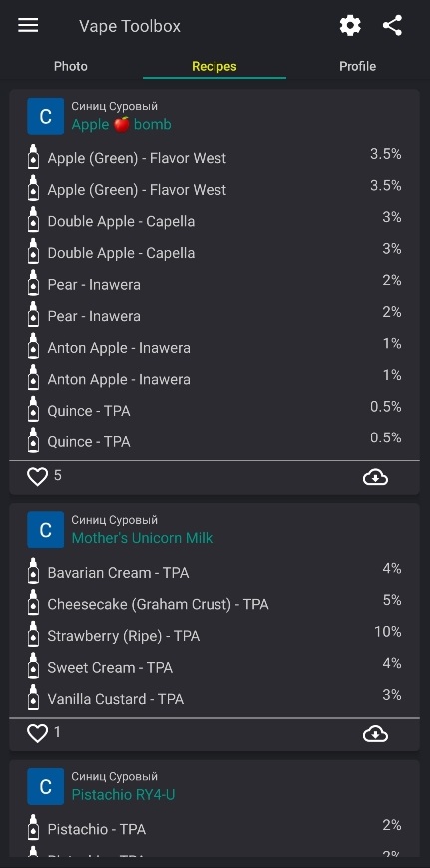Tap bottle icon beside Pistachio - TPA
This screenshot has width=430, height=868.
click(34, 828)
